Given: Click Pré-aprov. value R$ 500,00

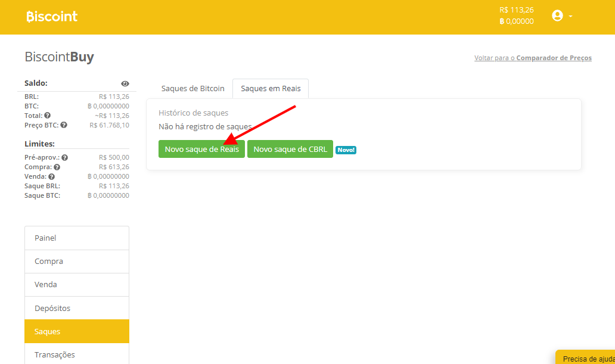Looking at the screenshot, I should pyautogui.click(x=114, y=157).
